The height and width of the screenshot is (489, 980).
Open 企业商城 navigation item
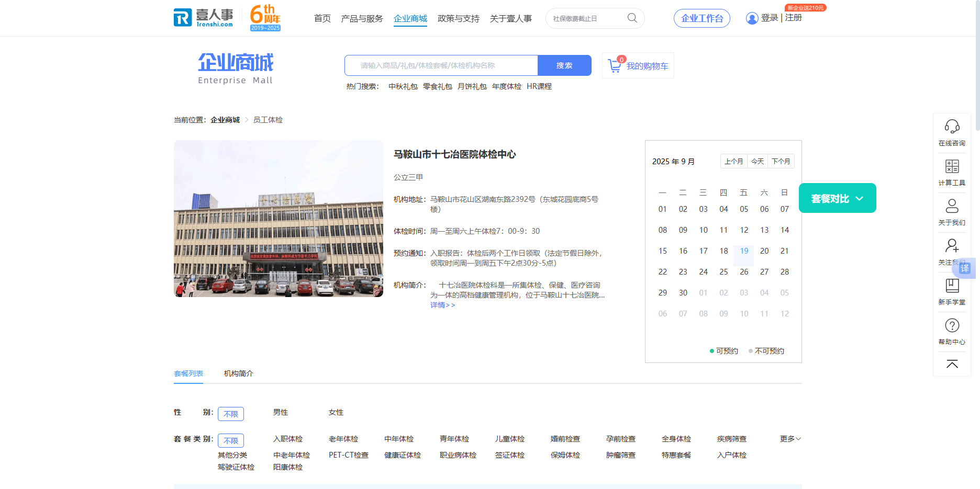pos(410,18)
